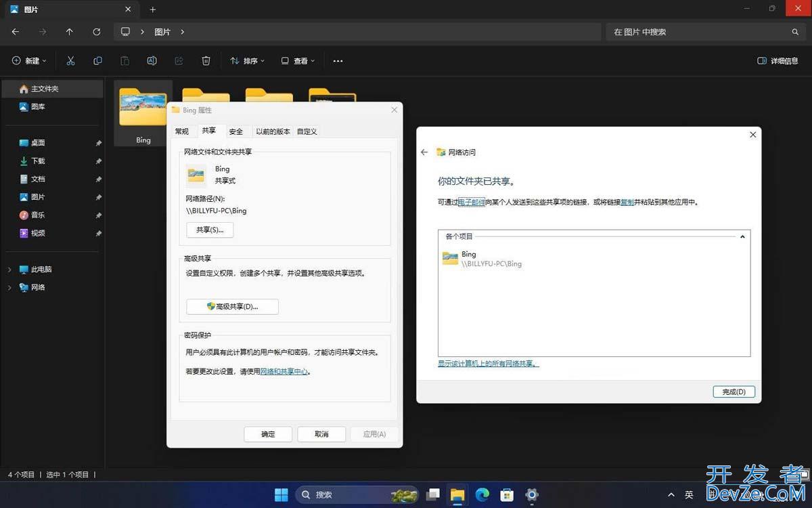Select the 共享 tab
Image resolution: width=812 pixels, height=508 pixels.
click(209, 131)
